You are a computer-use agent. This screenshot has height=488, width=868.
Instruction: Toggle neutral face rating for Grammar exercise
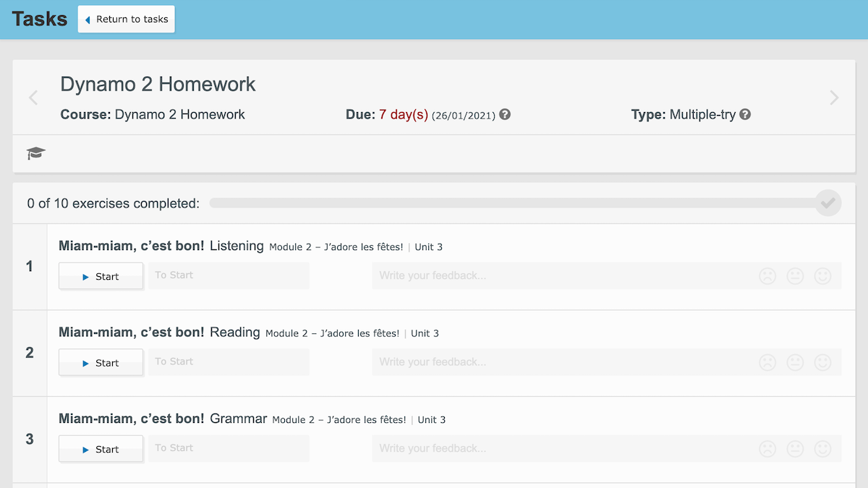coord(795,448)
